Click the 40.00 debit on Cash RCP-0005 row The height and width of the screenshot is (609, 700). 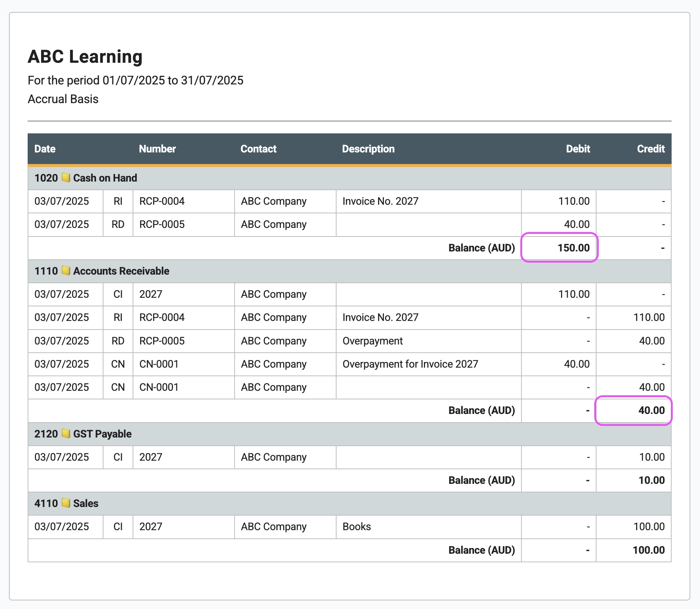(577, 225)
